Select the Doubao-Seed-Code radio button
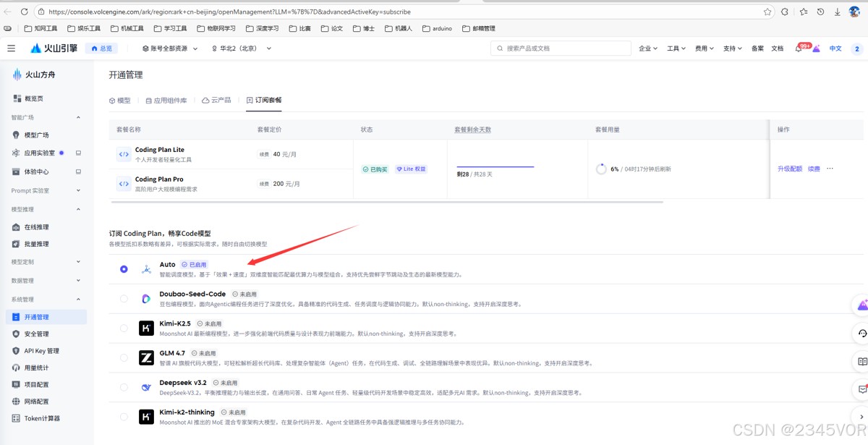This screenshot has width=868, height=445. [124, 298]
